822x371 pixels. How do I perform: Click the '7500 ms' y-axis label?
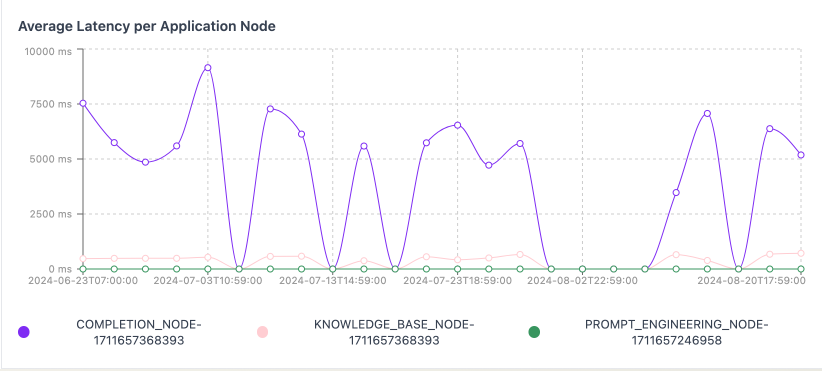tap(50, 104)
